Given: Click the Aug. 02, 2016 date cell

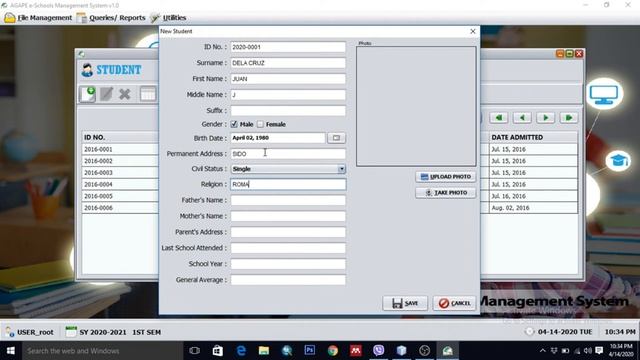Looking at the screenshot, I should (x=533, y=208).
